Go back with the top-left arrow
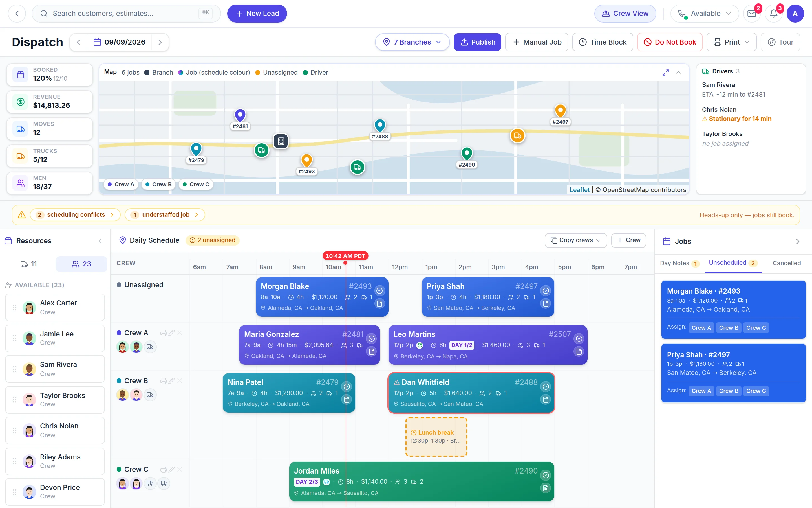Image resolution: width=812 pixels, height=508 pixels. tap(17, 14)
